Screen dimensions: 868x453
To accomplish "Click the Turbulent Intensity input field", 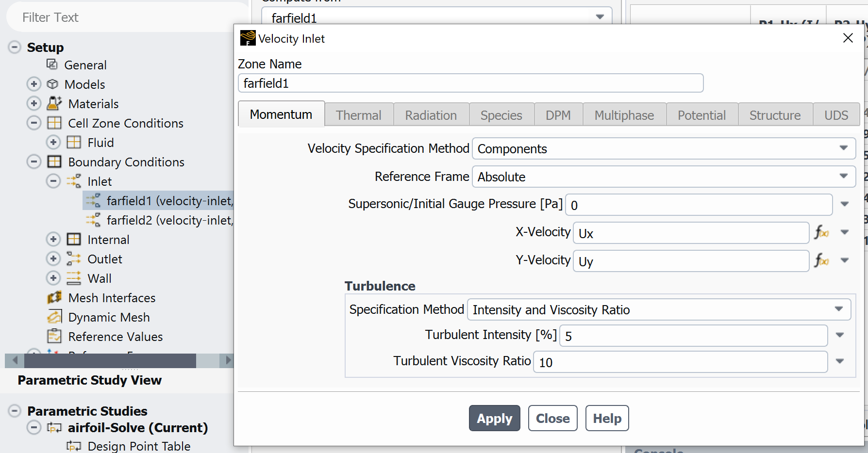I will (x=693, y=336).
